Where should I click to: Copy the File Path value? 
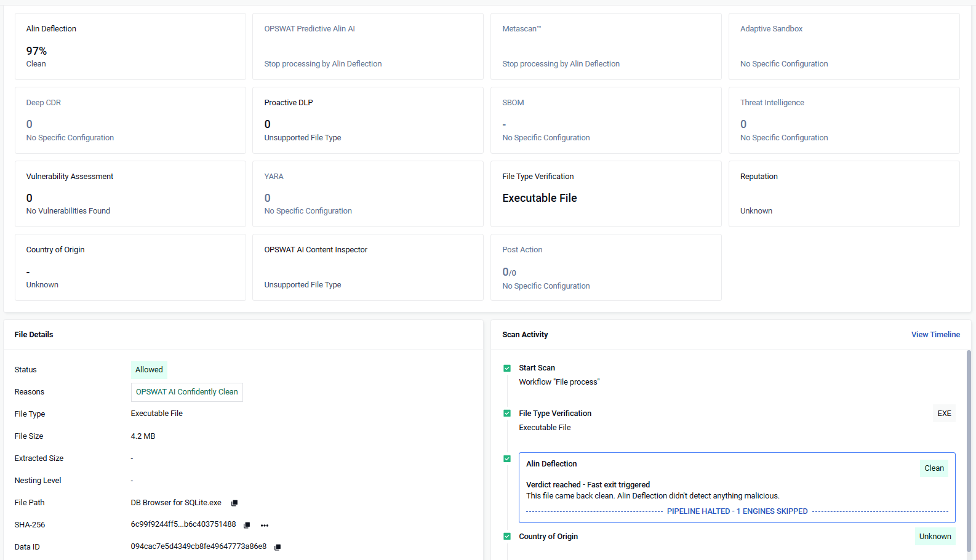coord(234,503)
